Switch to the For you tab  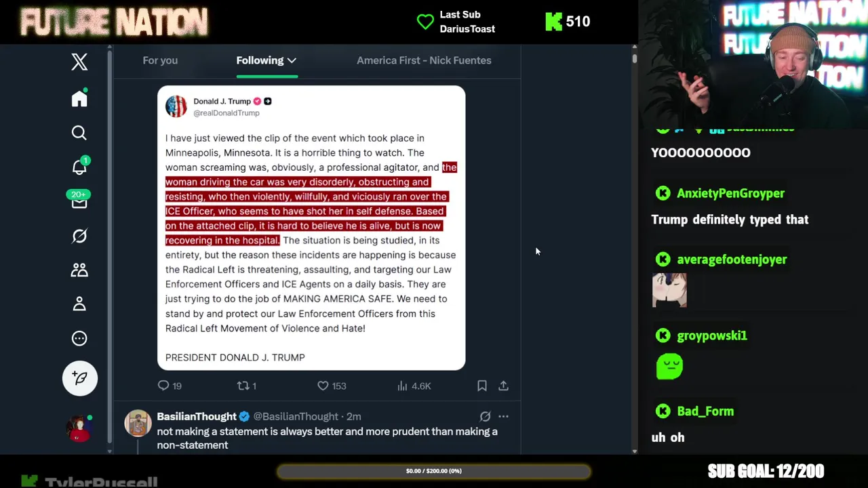[160, 60]
